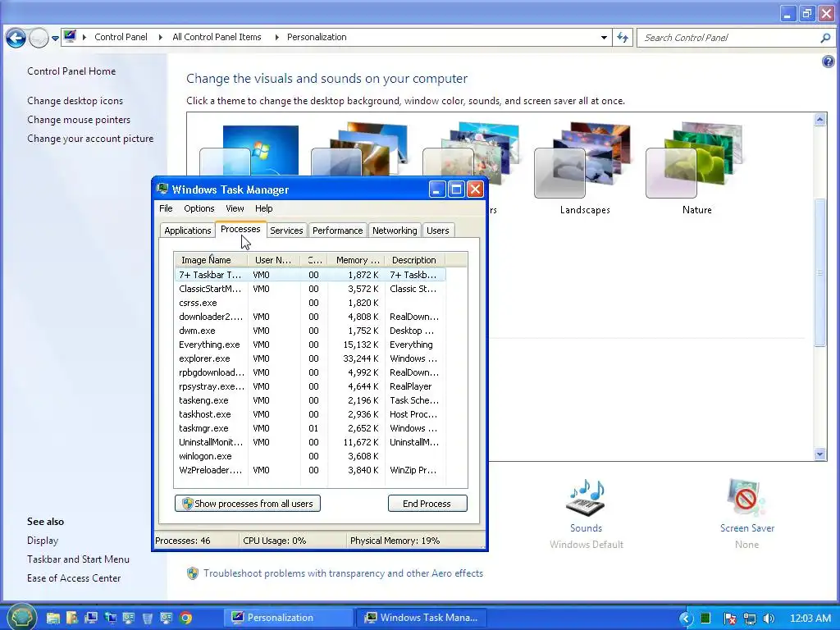Switch to the Networking tab

click(395, 231)
